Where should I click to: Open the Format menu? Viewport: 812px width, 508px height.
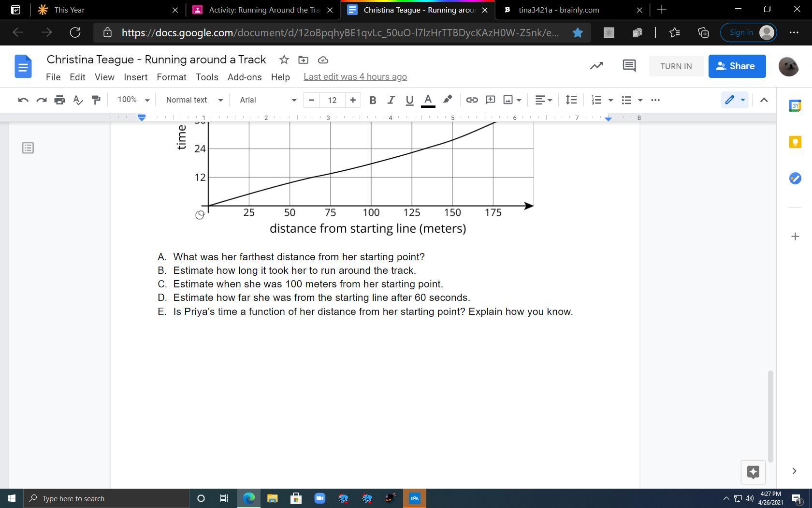(172, 77)
